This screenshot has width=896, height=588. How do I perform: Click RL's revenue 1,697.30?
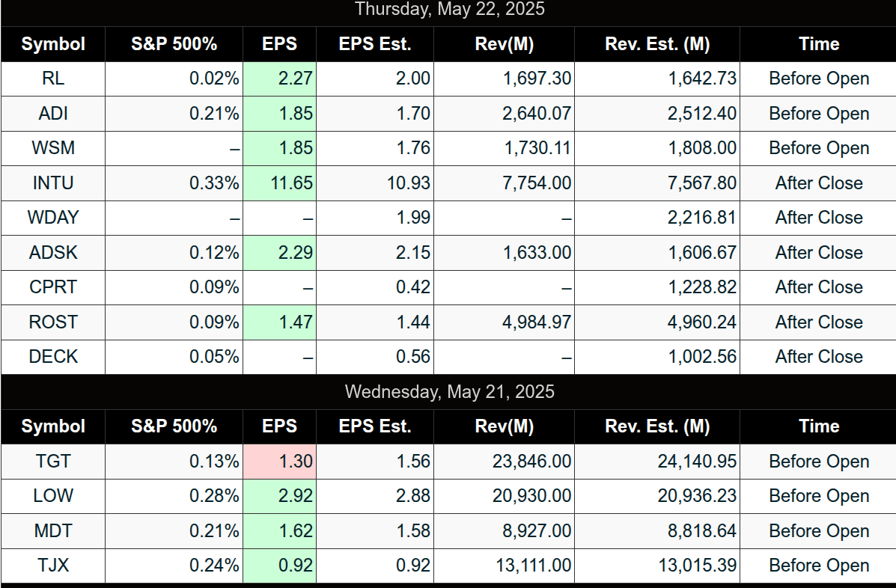click(537, 79)
